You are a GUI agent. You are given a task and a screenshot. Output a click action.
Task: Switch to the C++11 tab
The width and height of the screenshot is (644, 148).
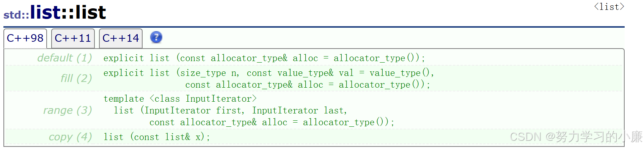(x=73, y=38)
